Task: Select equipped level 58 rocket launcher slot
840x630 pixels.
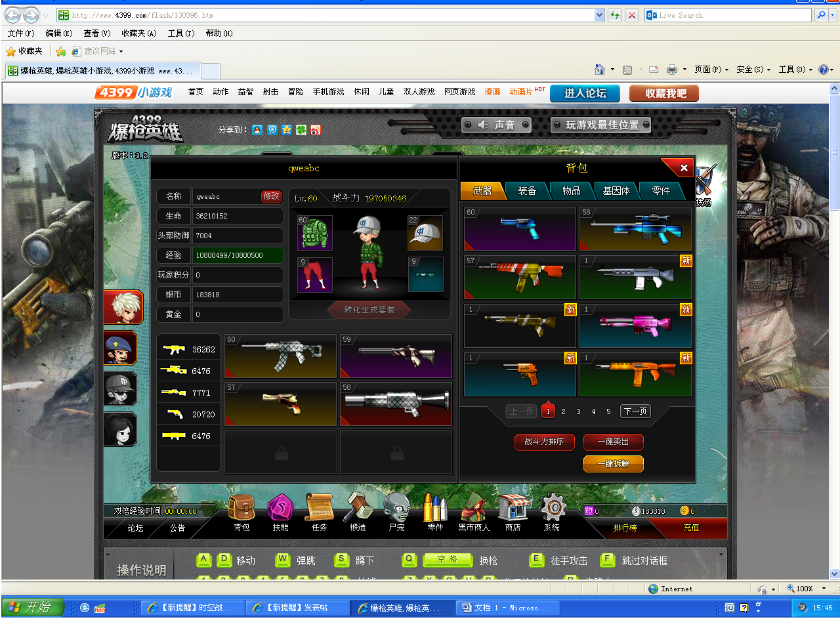Action: 396,404
